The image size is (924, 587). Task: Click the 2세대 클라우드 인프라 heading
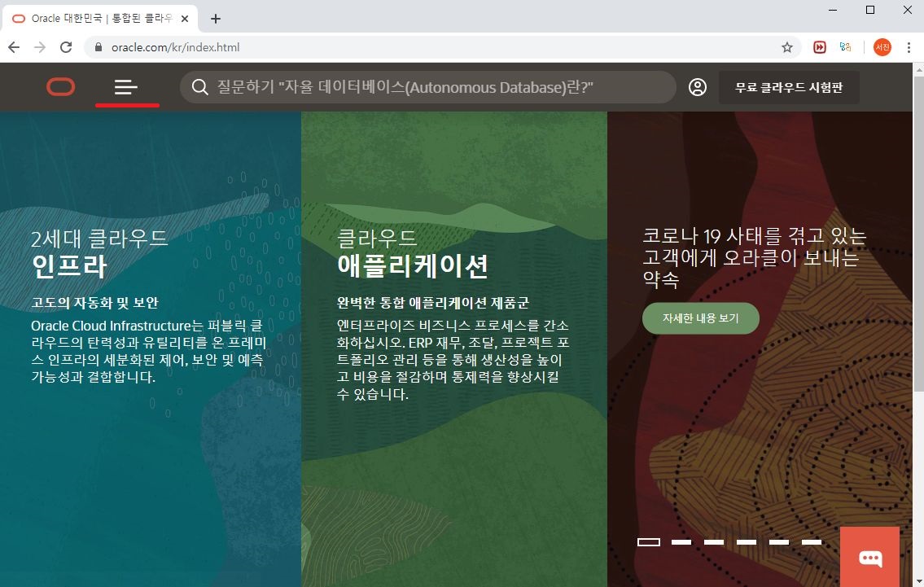[x=99, y=253]
